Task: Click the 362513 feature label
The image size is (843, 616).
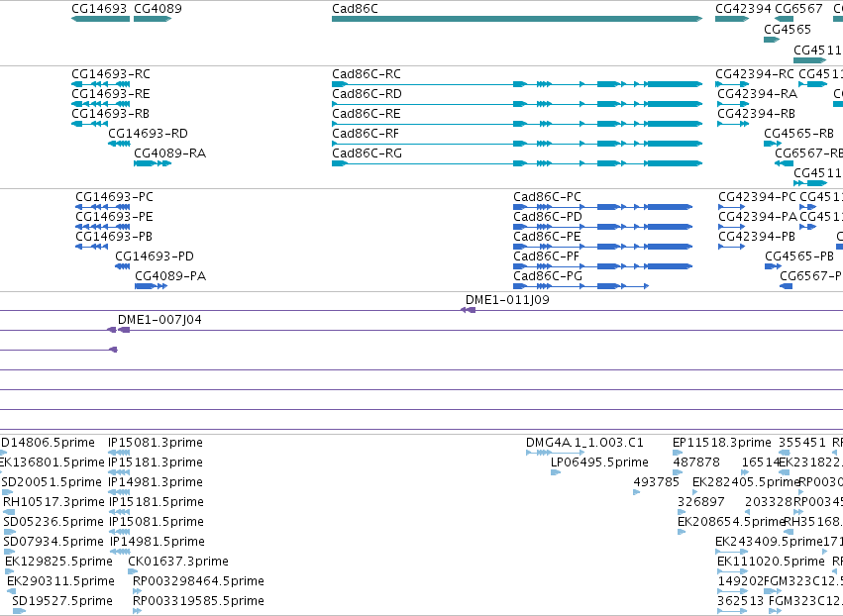Action: pyautogui.click(x=741, y=601)
